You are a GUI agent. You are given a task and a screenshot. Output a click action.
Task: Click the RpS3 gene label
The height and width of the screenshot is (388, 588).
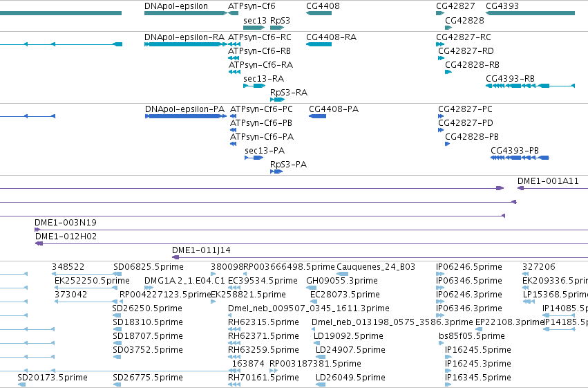(x=280, y=21)
